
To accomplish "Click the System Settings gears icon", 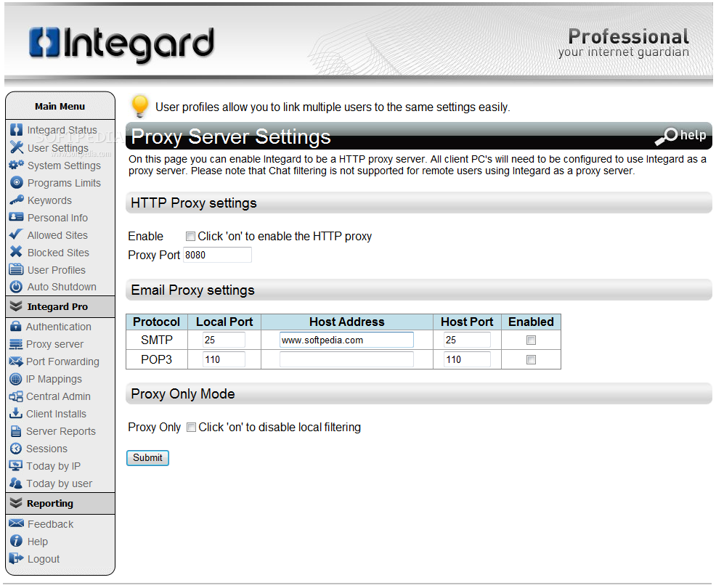I will click(17, 166).
